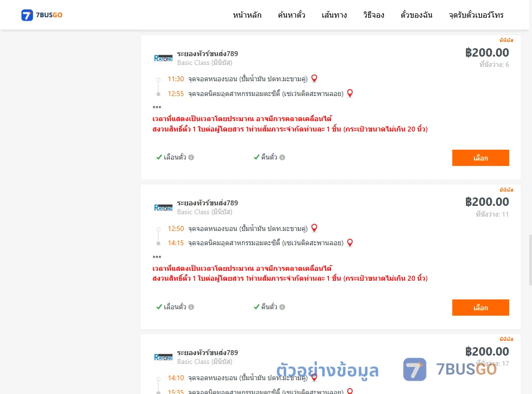532x394 pixels.
Task: Click info icon beside เลื่อนตั๋ว on 11:30 trip
Action: click(191, 157)
